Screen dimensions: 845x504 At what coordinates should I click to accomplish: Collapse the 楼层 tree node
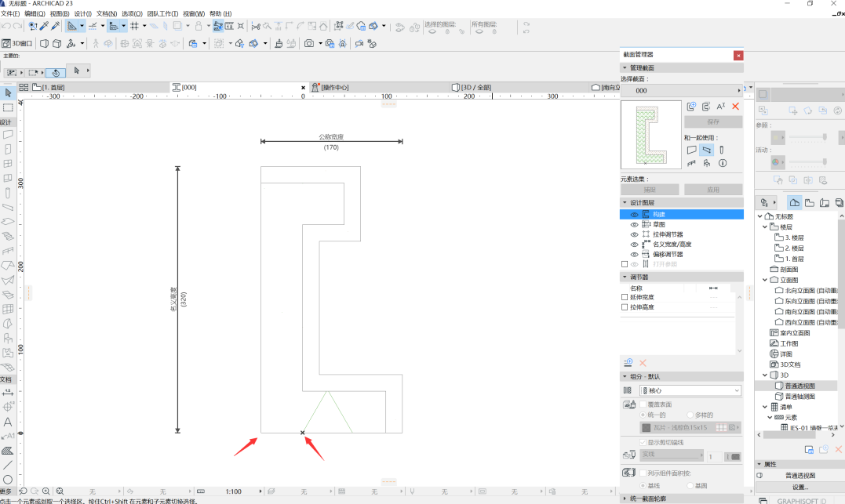765,227
